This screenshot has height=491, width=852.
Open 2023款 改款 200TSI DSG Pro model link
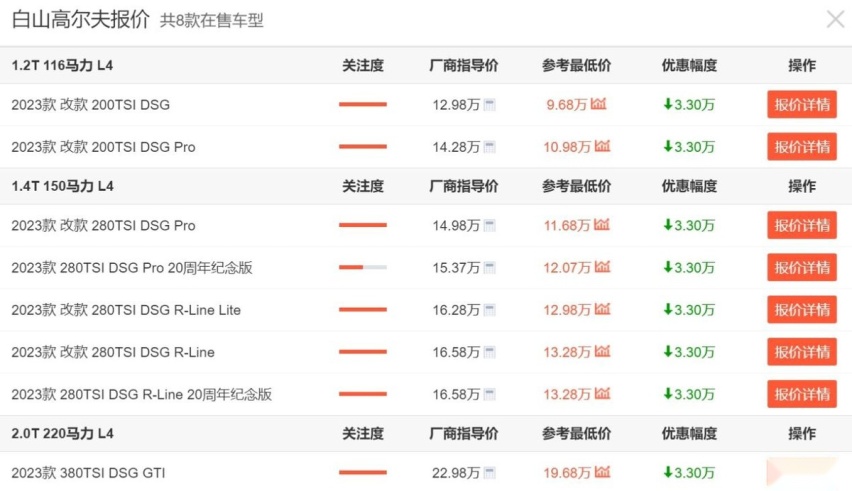[x=103, y=147]
